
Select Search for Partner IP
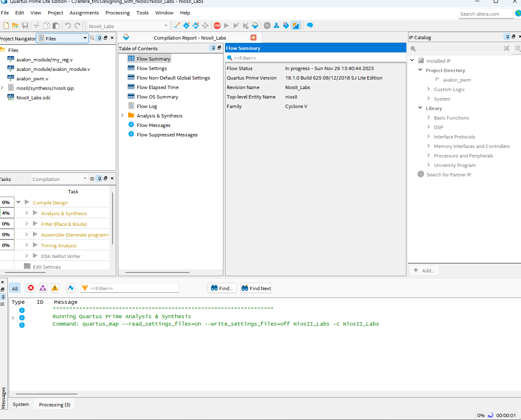click(x=448, y=174)
